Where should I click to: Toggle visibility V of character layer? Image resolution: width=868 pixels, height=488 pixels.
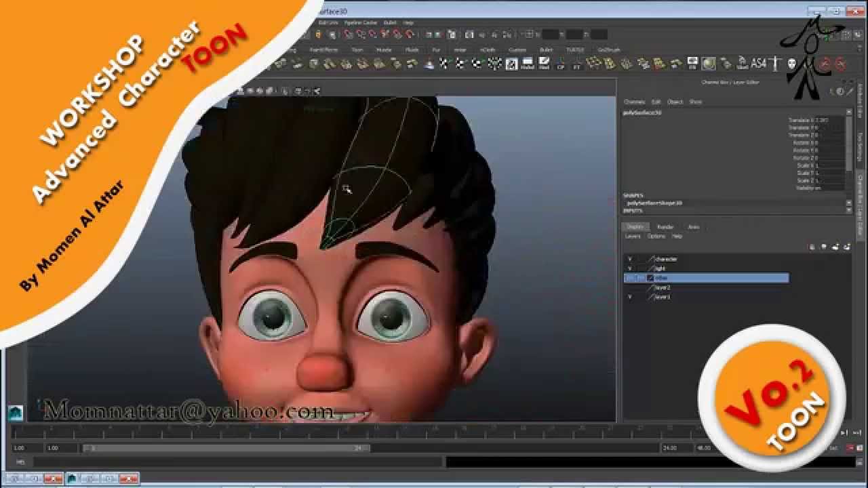(629, 259)
